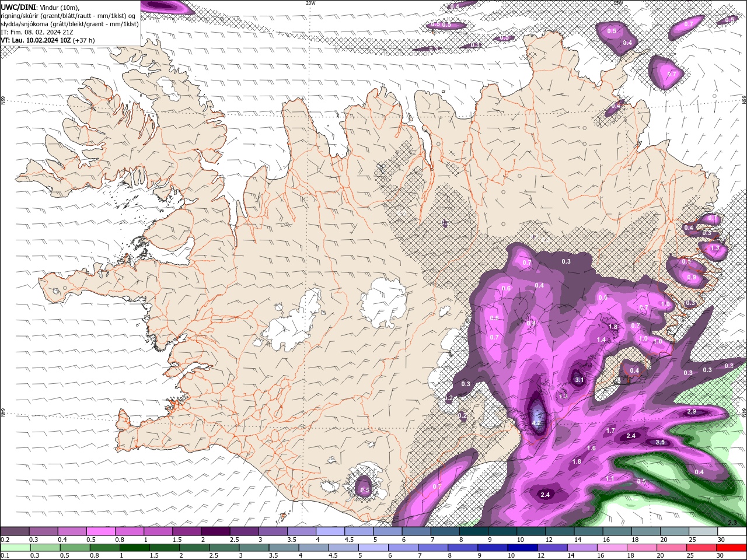This screenshot has height=560, width=747.
Task: Pick the pale green lower swatch for 0.1
Action: pos(15,548)
